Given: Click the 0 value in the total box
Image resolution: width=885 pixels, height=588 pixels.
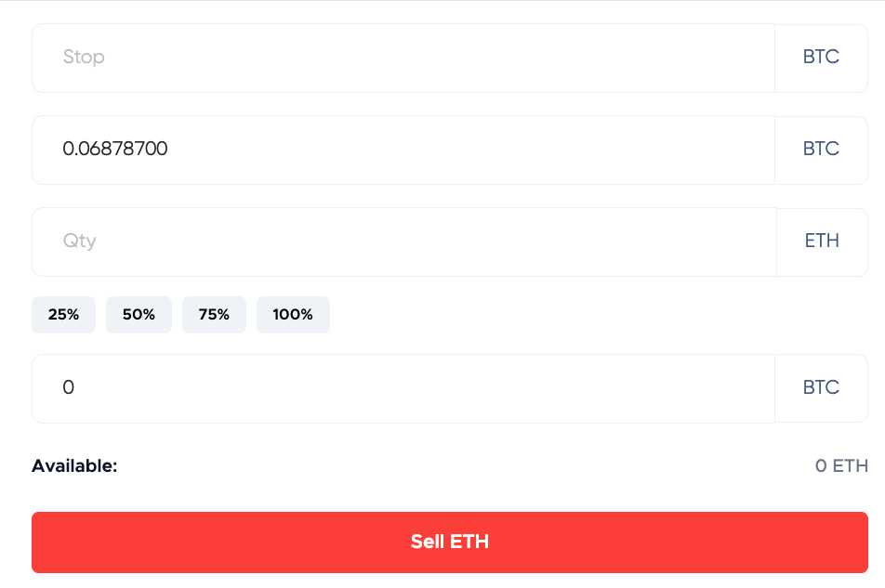Looking at the screenshot, I should click(x=68, y=388).
